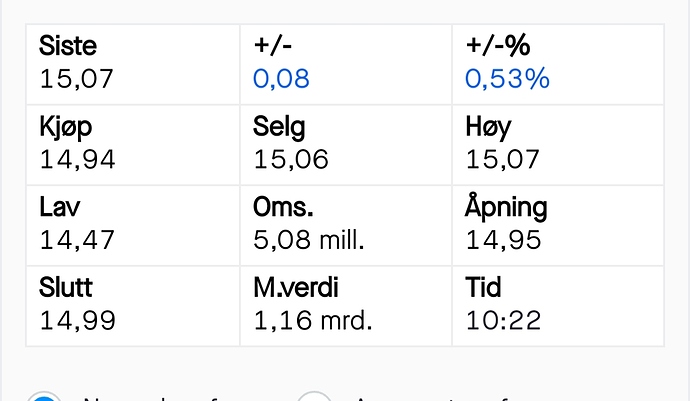Click the Selg price 15,06
Screen dimensions: 690x401
coord(291,159)
